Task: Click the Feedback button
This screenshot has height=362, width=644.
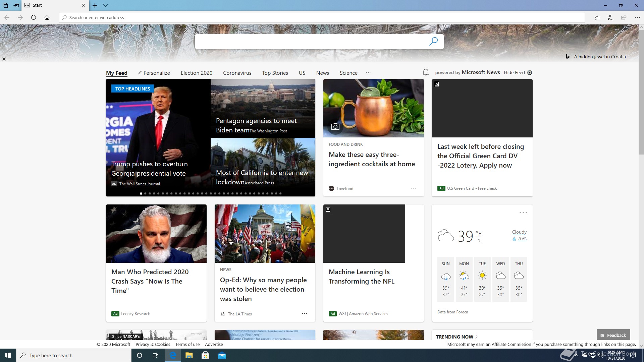Action: [x=613, y=335]
